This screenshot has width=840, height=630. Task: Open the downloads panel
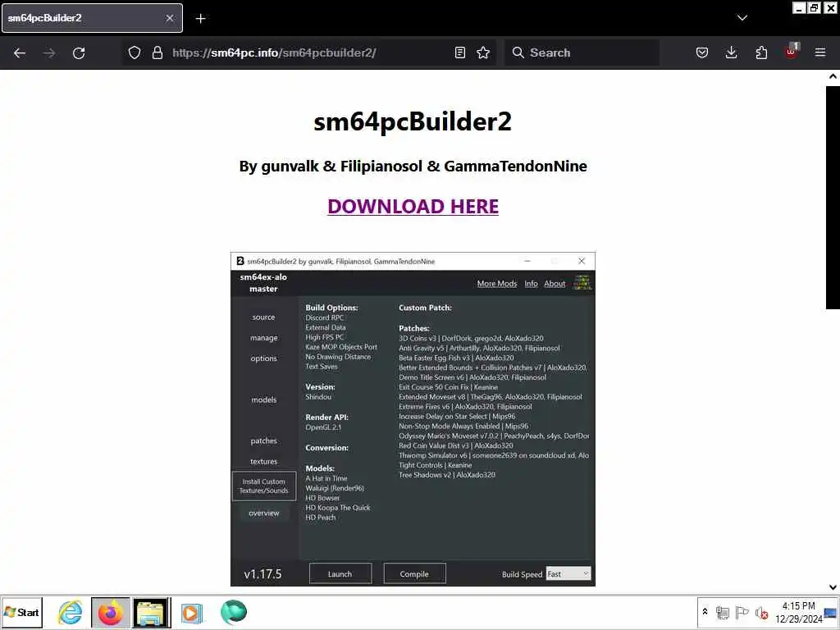[x=731, y=52]
